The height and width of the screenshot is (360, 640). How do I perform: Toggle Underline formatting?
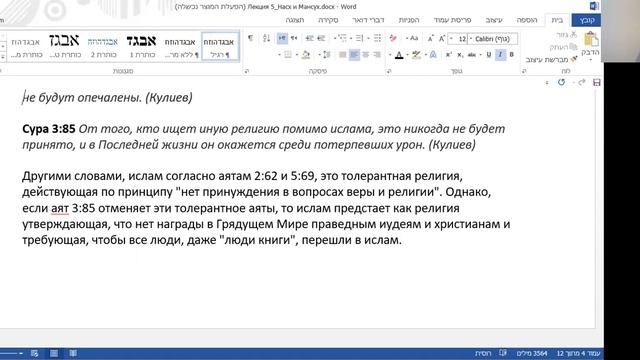click(489, 55)
